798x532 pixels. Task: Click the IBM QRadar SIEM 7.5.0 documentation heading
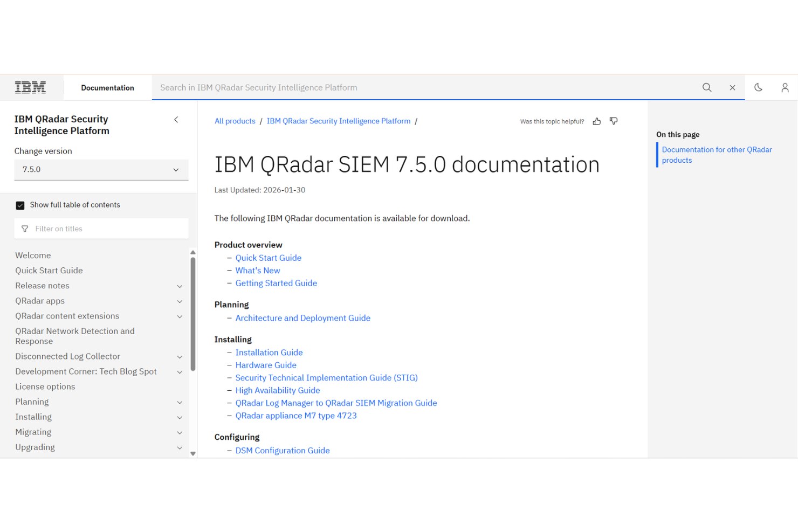(x=407, y=164)
